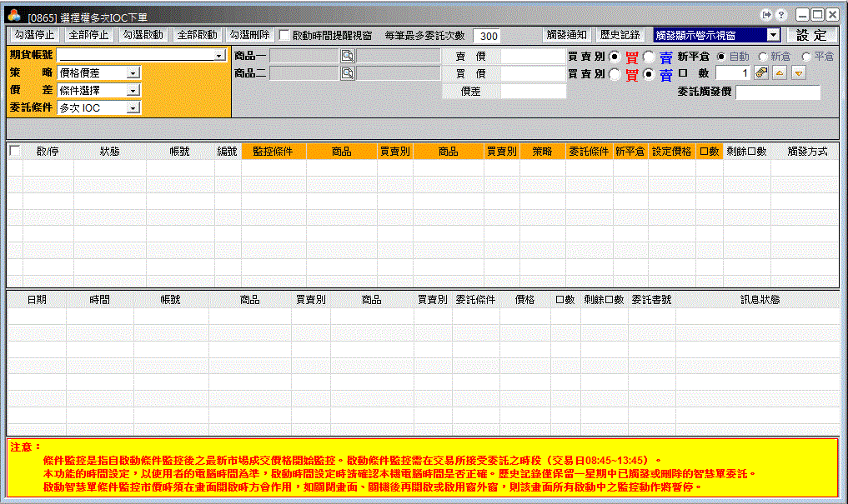Click the calculator icon beside 口數 field
The image size is (848, 504).
761,73
